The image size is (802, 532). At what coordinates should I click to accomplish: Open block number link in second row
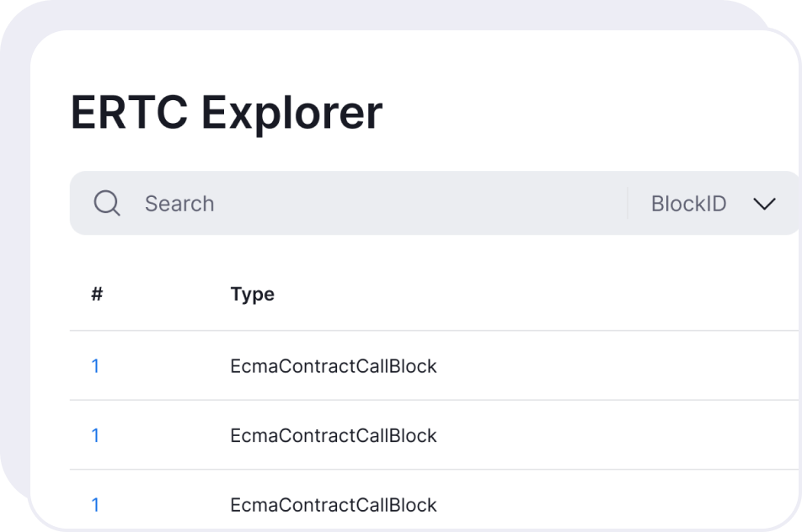click(95, 435)
